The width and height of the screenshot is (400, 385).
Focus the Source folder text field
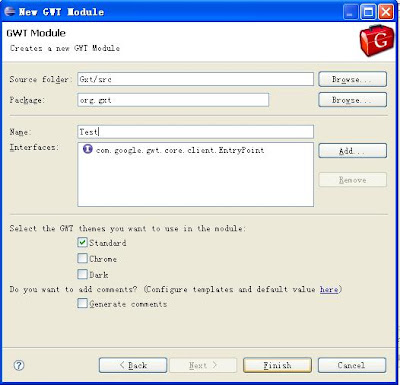click(195, 79)
